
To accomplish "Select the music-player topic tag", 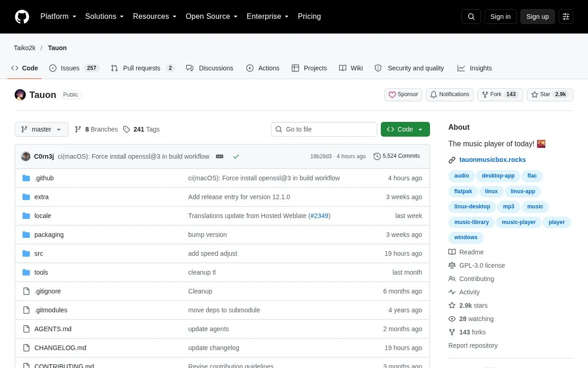I will 519,222.
